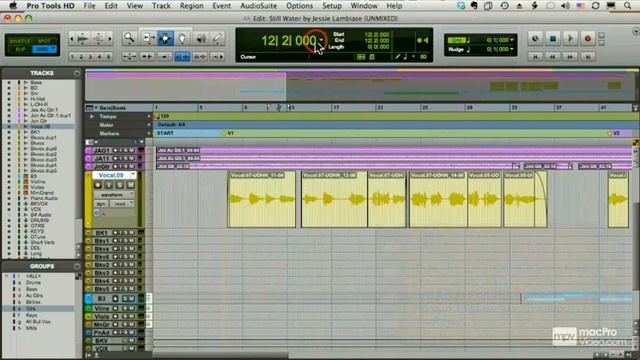Viewport: 640px width, 360px height.
Task: Click zoom preset 1 button
Action: pyautogui.click(x=73, y=57)
